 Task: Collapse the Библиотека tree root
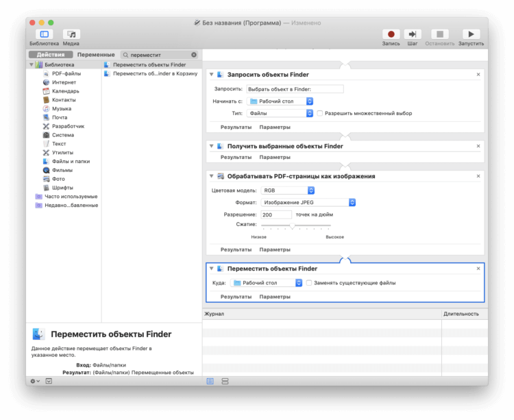32,64
